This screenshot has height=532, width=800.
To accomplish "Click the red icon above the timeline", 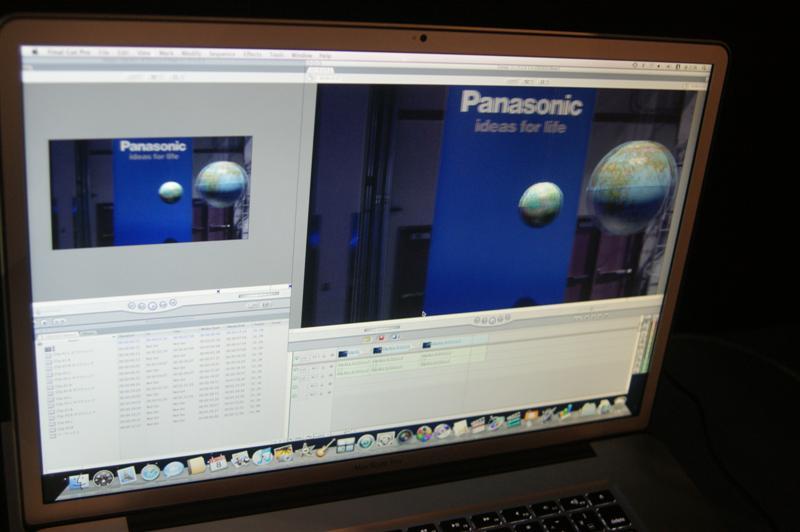I will point(381,338).
